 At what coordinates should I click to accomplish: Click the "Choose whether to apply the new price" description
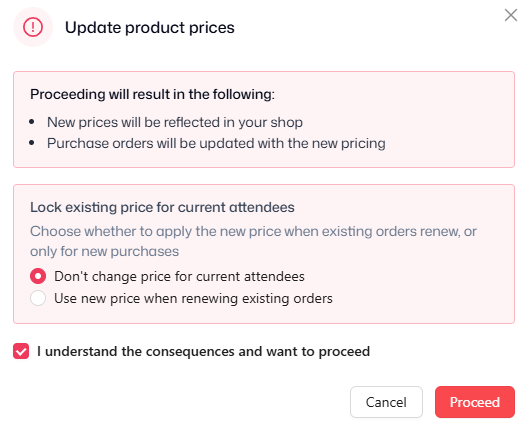click(253, 231)
